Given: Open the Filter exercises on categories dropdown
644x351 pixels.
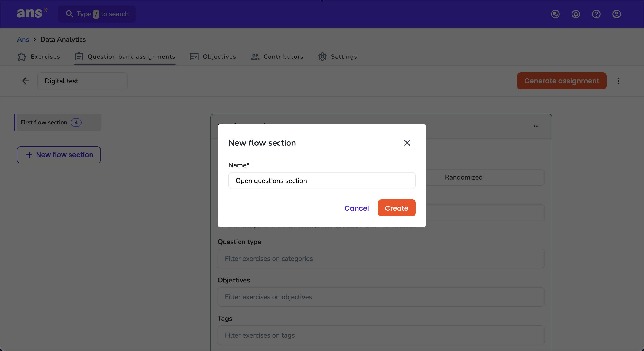Looking at the screenshot, I should tap(381, 259).
